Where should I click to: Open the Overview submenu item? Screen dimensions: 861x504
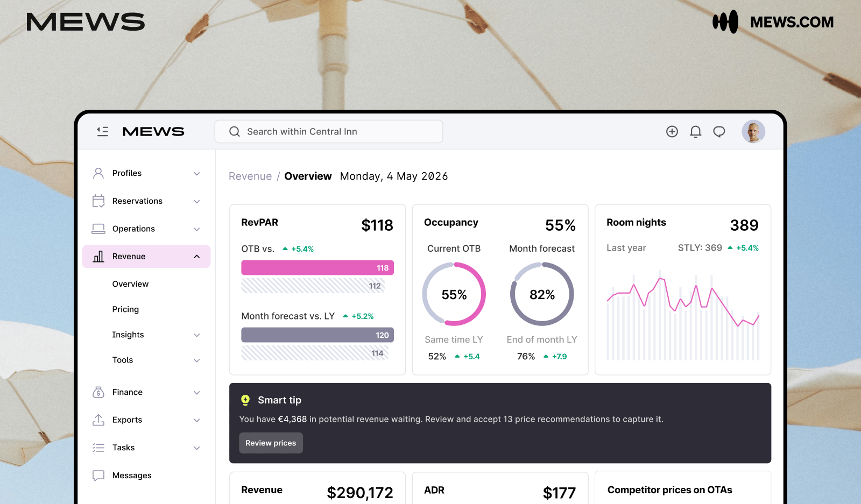click(x=130, y=284)
